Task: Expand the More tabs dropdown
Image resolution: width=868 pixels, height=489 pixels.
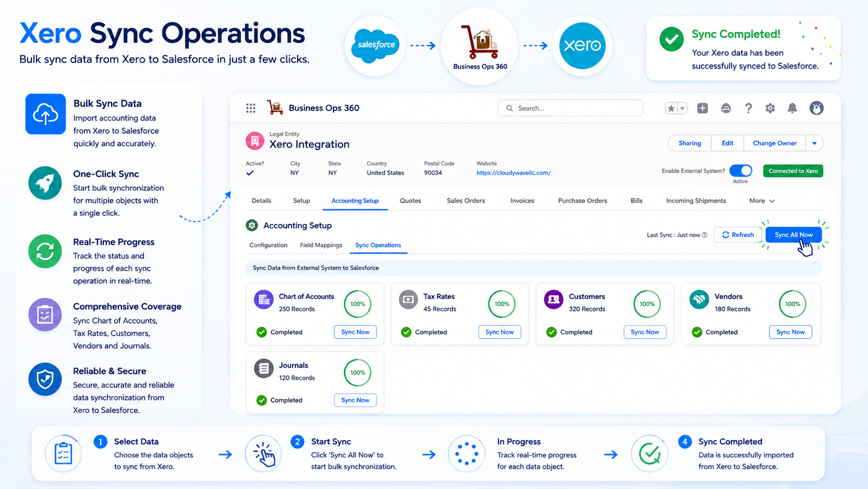Action: coord(762,201)
